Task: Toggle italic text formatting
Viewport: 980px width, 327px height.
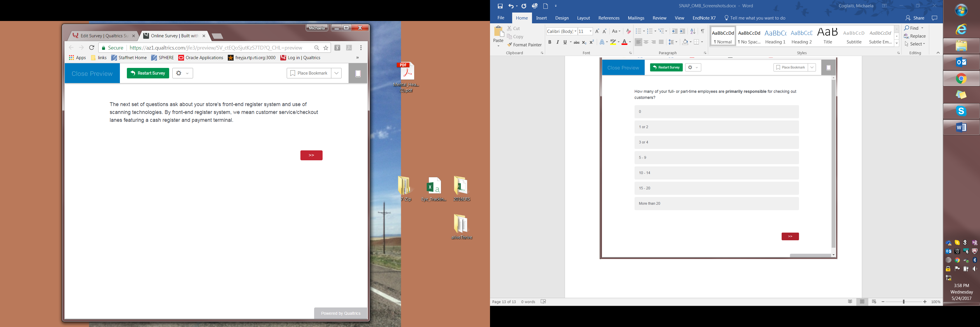Action: tap(557, 42)
